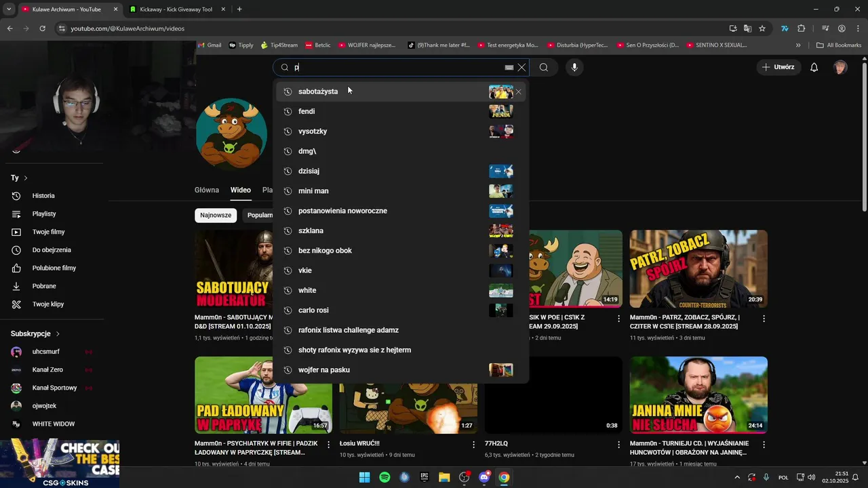
Task: Select suggestion "mini man"
Action: coord(400,191)
